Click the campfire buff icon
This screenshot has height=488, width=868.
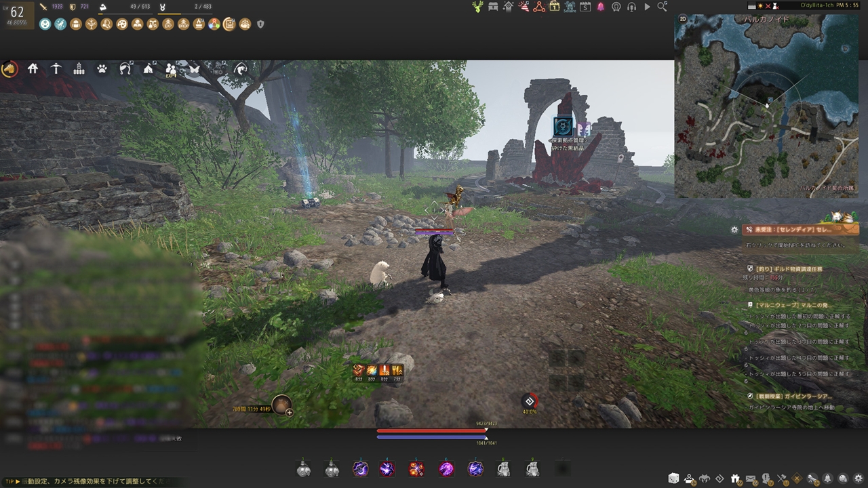[x=199, y=24]
